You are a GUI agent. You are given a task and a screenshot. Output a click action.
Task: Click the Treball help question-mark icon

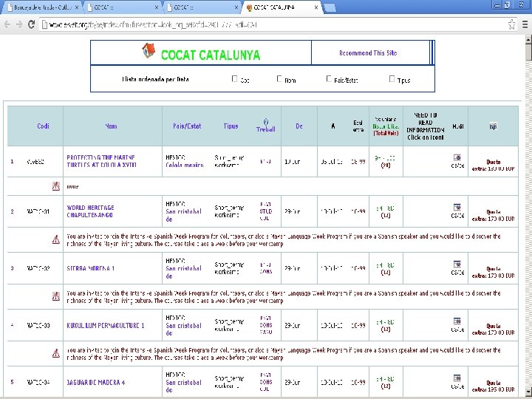click(x=266, y=122)
